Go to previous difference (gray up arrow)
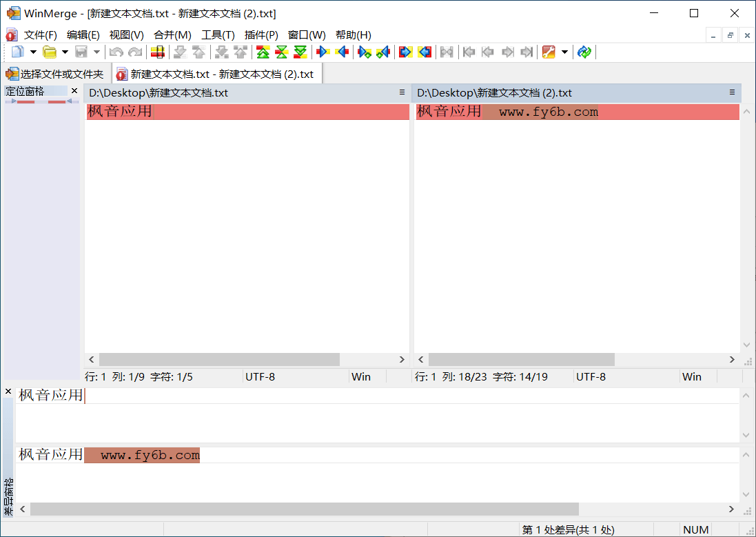The image size is (756, 537). coord(198,52)
